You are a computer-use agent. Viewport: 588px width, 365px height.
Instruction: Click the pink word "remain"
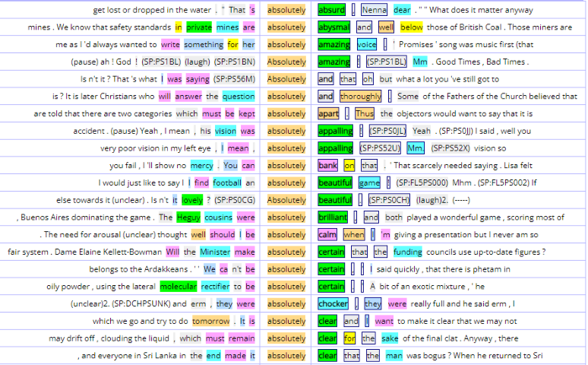[x=242, y=338]
